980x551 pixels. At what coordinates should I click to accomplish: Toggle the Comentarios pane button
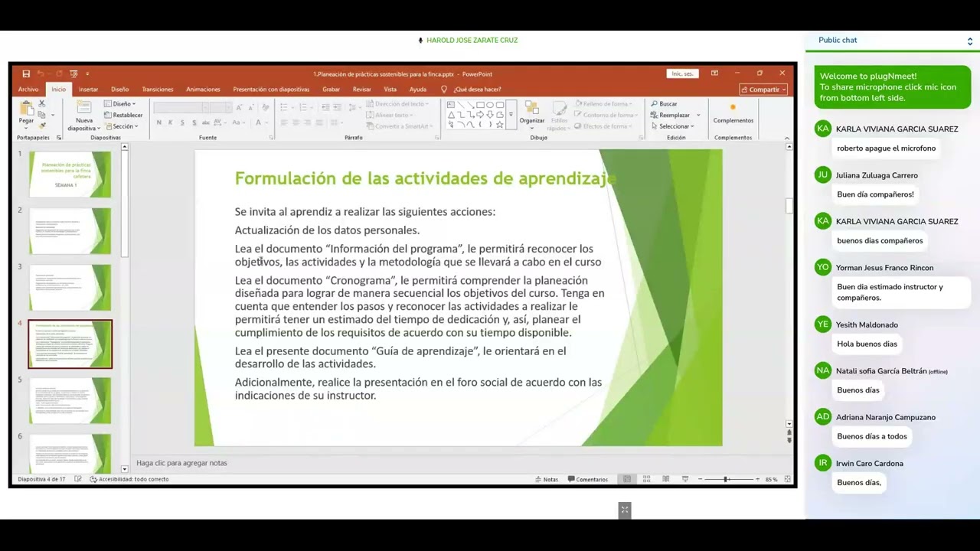pyautogui.click(x=588, y=479)
